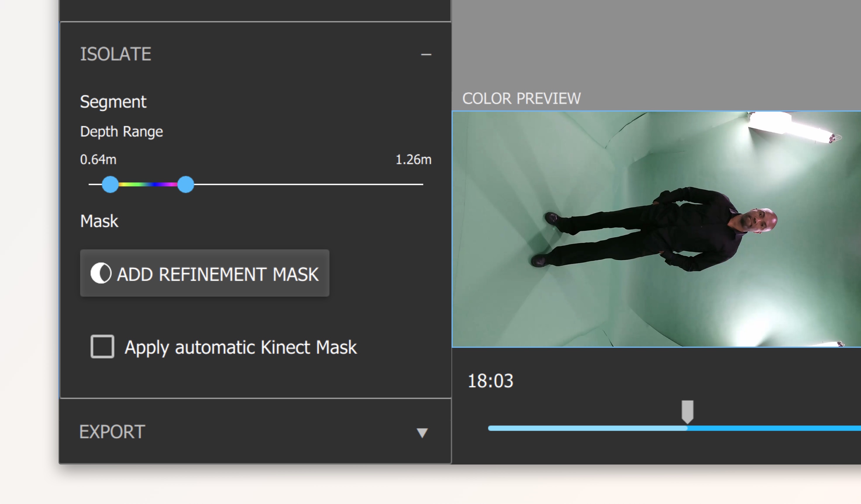Click the color preview video frame
This screenshot has width=861, height=504.
click(656, 229)
